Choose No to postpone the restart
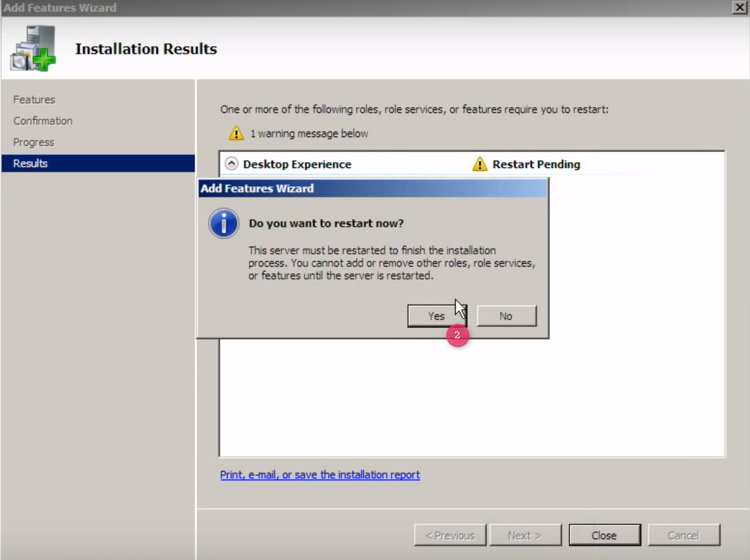Image resolution: width=750 pixels, height=560 pixels. (506, 316)
